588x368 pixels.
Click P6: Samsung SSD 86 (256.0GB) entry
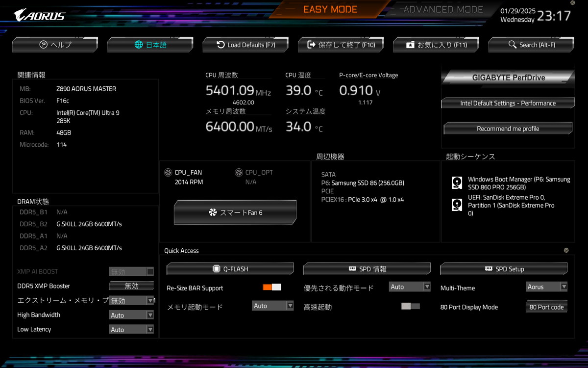[363, 183]
